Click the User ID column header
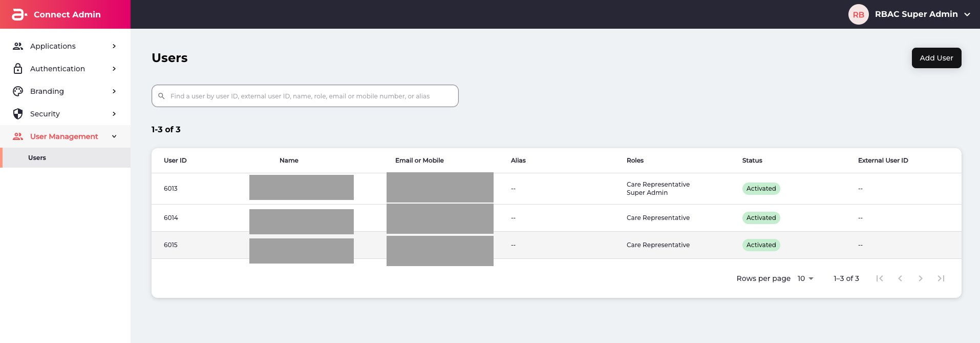The width and height of the screenshot is (980, 343). pyautogui.click(x=175, y=160)
